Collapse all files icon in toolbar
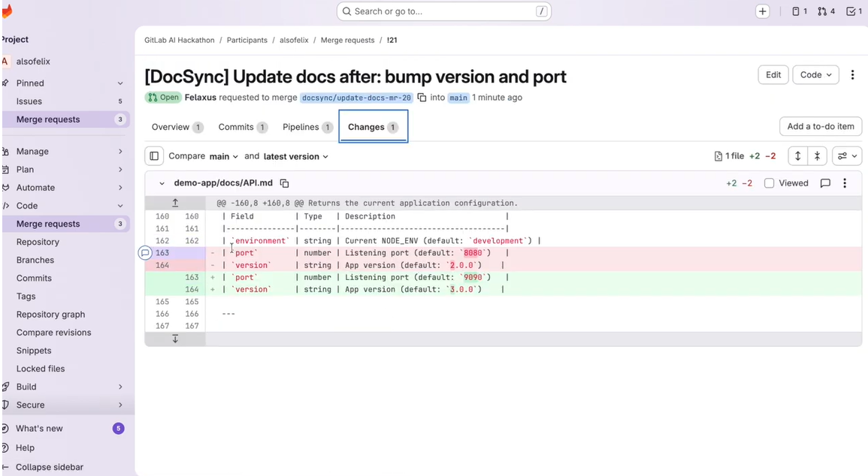The height and width of the screenshot is (476, 868). point(817,156)
